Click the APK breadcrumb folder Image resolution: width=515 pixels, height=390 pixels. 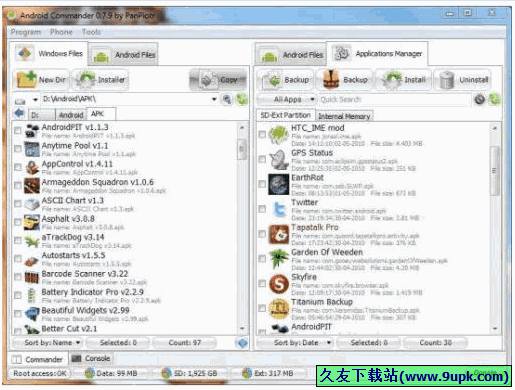(x=101, y=114)
